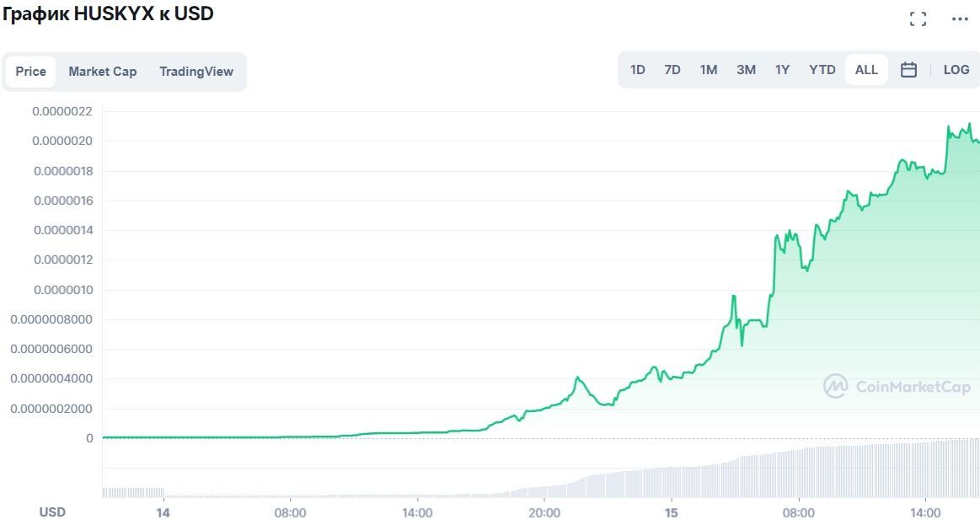Open the calendar date picker
Screen dimensions: 980x525
[x=908, y=70]
